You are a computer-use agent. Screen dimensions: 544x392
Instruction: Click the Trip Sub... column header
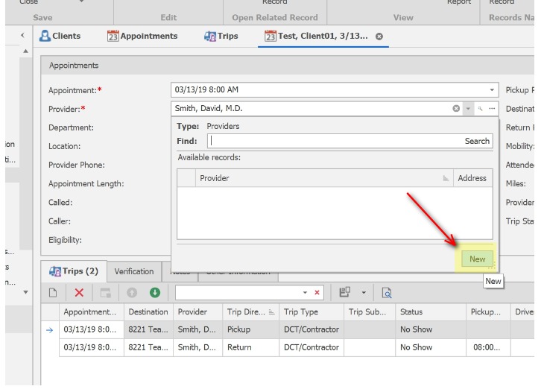pos(370,312)
